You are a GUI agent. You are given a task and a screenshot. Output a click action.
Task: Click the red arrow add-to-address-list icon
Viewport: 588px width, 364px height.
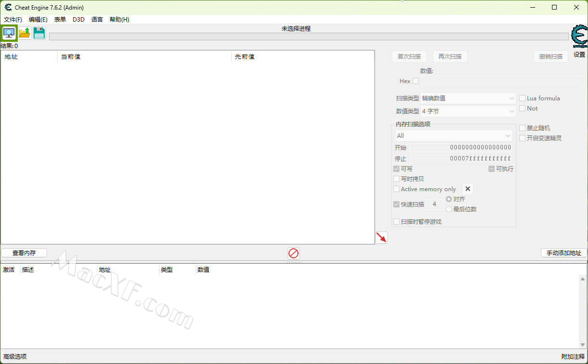[381, 237]
